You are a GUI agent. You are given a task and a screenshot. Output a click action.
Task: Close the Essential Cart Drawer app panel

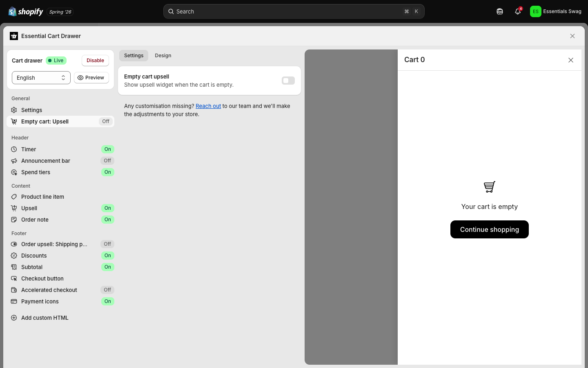tap(572, 36)
